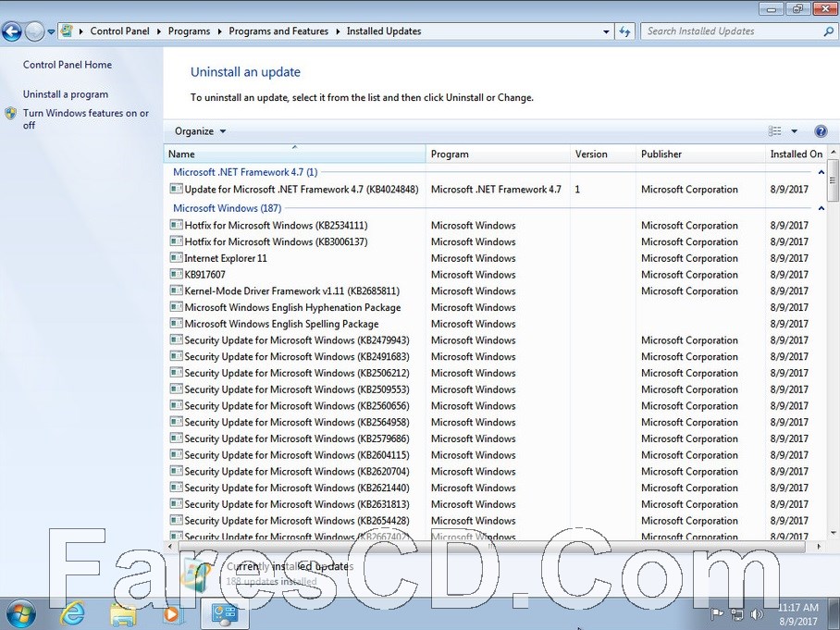The height and width of the screenshot is (630, 840).
Task: Select Security Update for Microsoft Windows (KB2491683)
Action: point(297,357)
